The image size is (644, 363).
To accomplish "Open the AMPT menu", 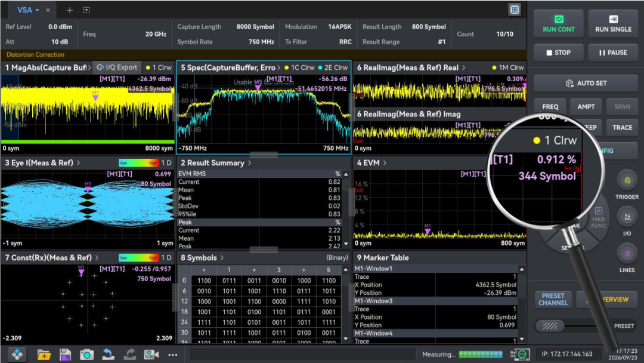I will pyautogui.click(x=586, y=106).
